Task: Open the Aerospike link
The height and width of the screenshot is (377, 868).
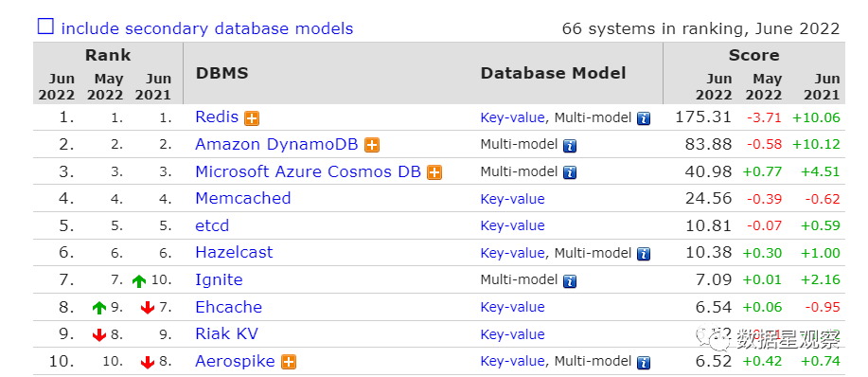Action: coord(236,361)
